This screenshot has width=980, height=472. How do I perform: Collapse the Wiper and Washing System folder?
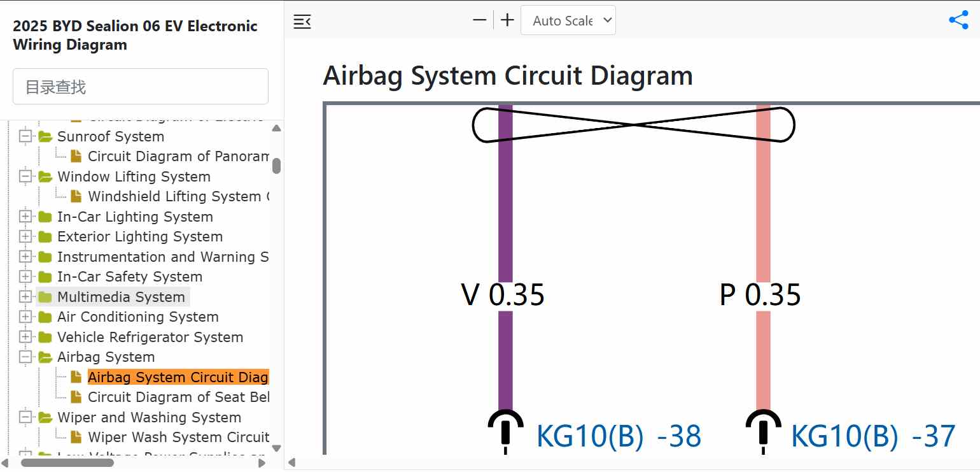click(x=25, y=417)
